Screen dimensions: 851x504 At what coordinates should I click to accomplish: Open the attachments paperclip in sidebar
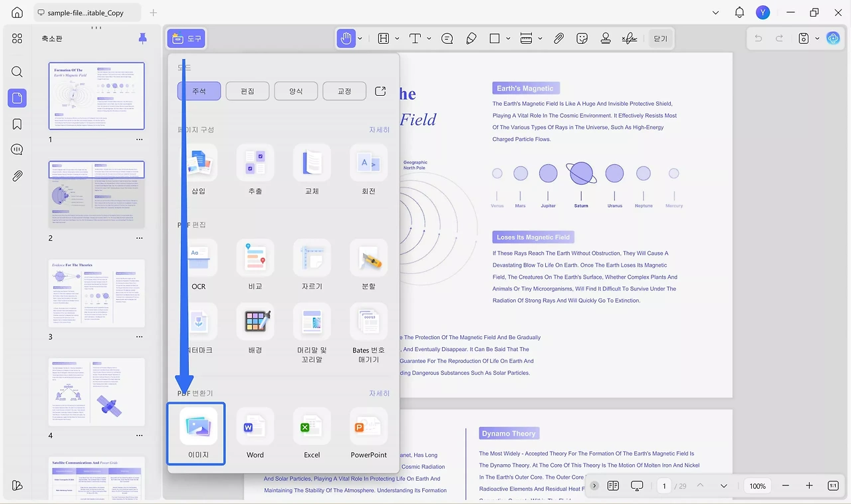pyautogui.click(x=17, y=176)
